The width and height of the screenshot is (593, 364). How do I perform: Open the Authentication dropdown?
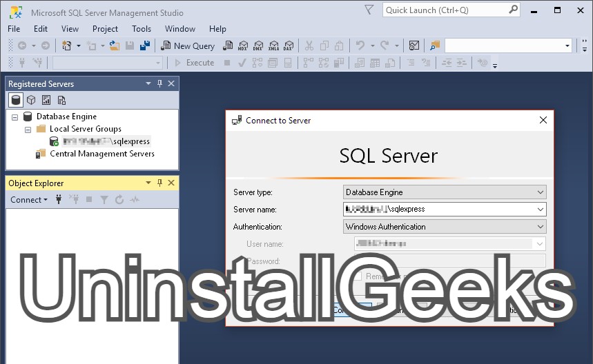pos(541,227)
